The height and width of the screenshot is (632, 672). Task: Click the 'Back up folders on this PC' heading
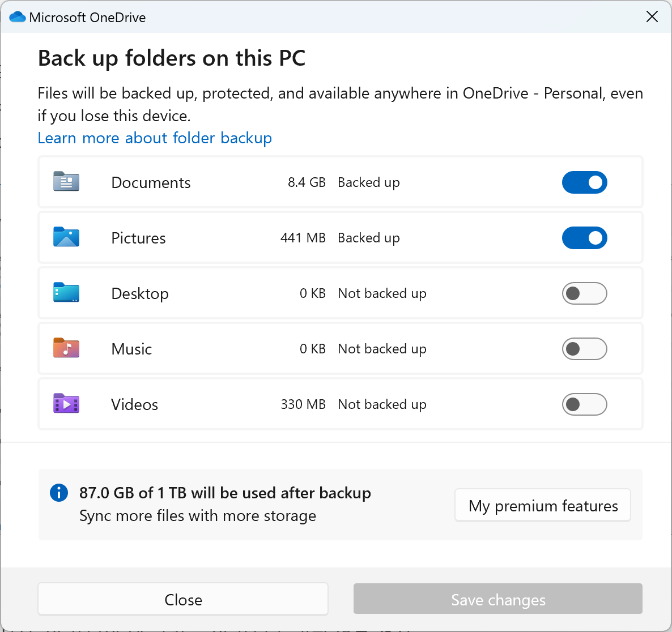[x=172, y=58]
